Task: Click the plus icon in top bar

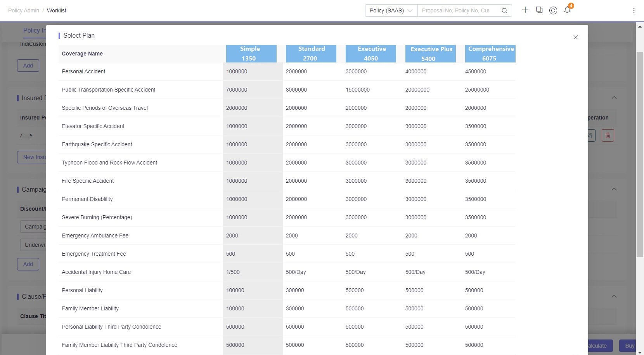Action: (x=525, y=10)
